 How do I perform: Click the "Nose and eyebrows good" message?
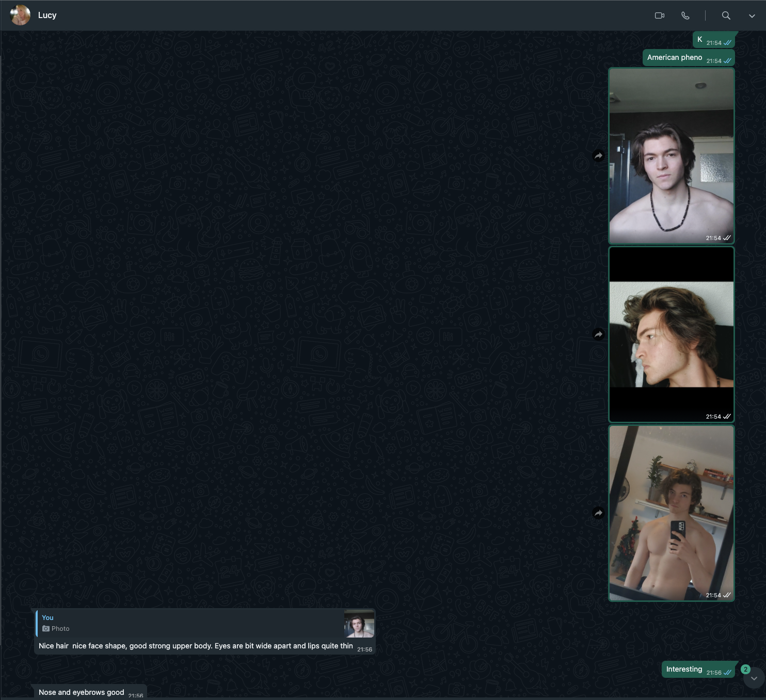coord(82,692)
